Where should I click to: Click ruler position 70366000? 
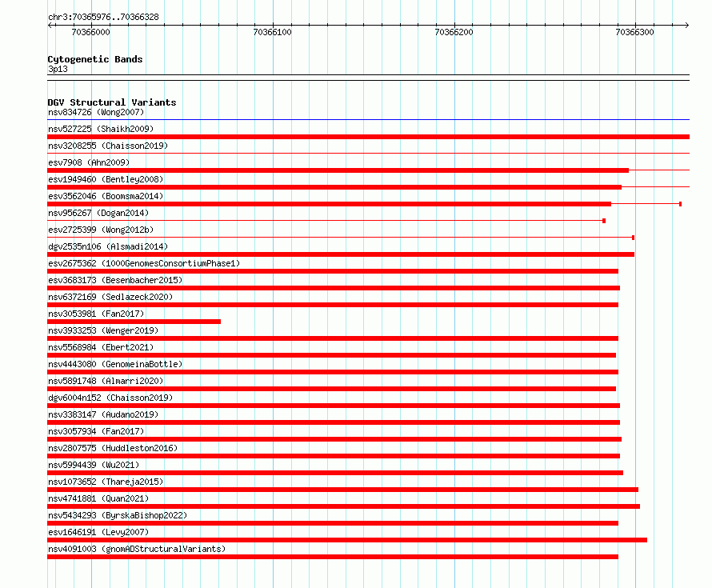click(x=91, y=32)
